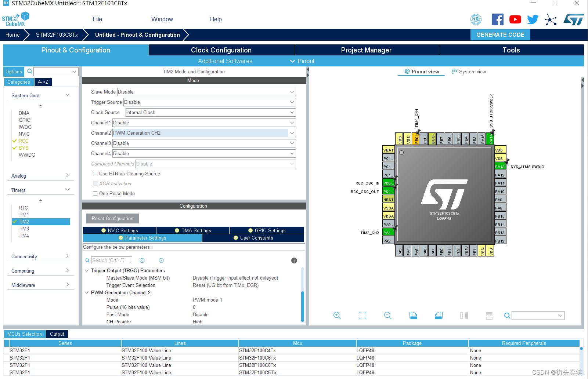Select TIM3 in the Timers list
588x379 pixels.
tap(24, 229)
